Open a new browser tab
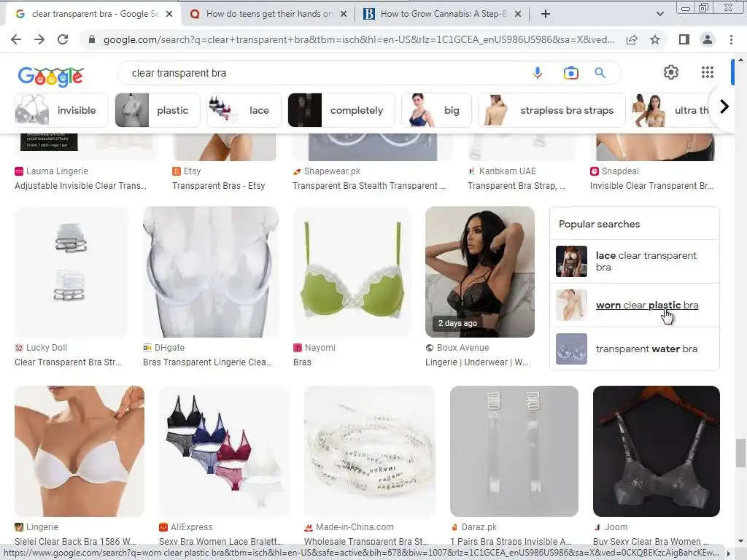Image resolution: width=747 pixels, height=560 pixels. pos(546,14)
